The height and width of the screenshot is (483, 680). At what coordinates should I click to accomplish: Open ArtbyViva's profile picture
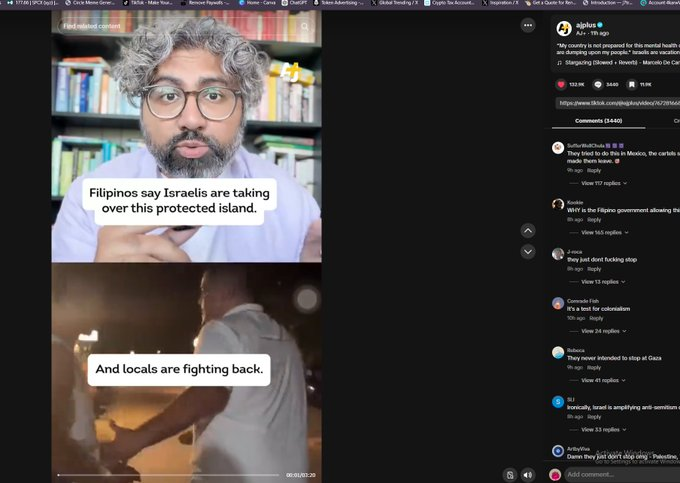coord(558,451)
